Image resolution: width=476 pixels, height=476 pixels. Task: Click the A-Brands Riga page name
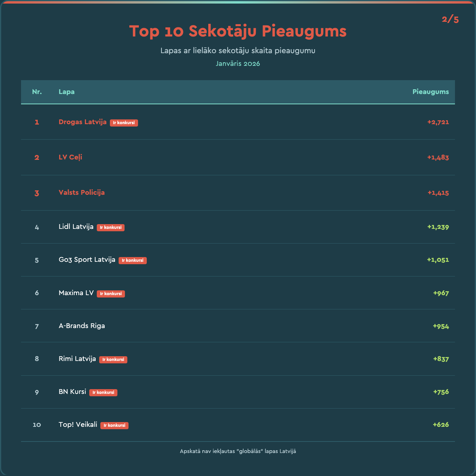pyautogui.click(x=82, y=326)
